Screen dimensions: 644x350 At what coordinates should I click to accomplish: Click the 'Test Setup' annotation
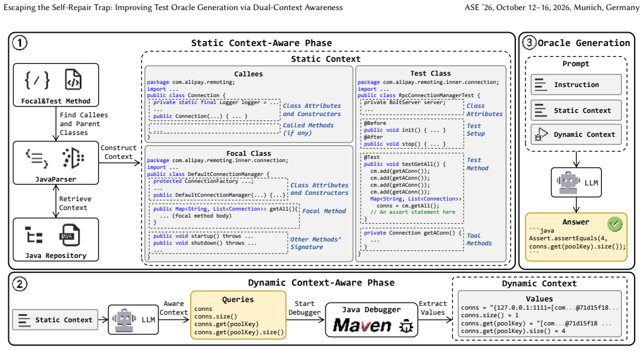click(x=476, y=130)
